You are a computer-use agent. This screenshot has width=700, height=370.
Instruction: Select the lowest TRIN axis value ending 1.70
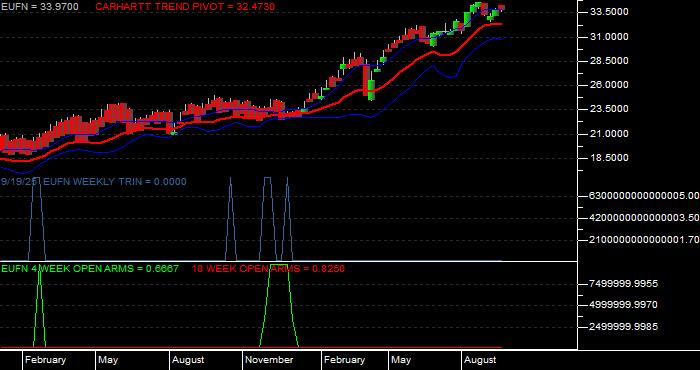(x=644, y=240)
